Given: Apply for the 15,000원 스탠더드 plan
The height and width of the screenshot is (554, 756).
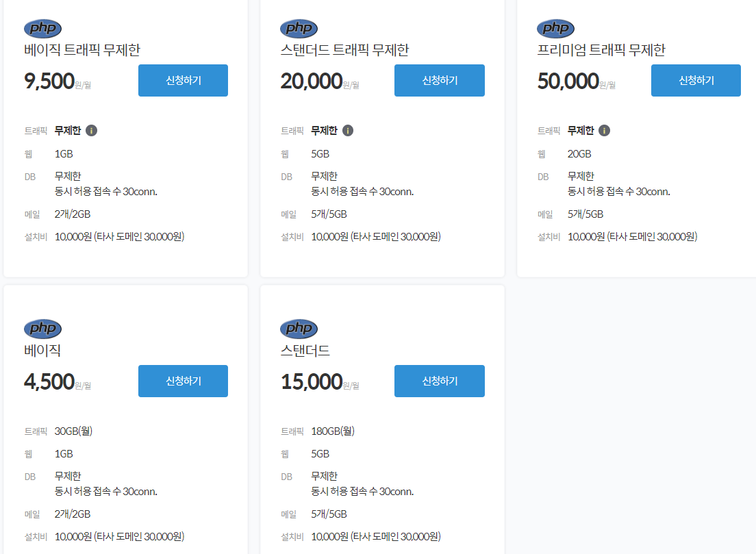Looking at the screenshot, I should pos(439,381).
